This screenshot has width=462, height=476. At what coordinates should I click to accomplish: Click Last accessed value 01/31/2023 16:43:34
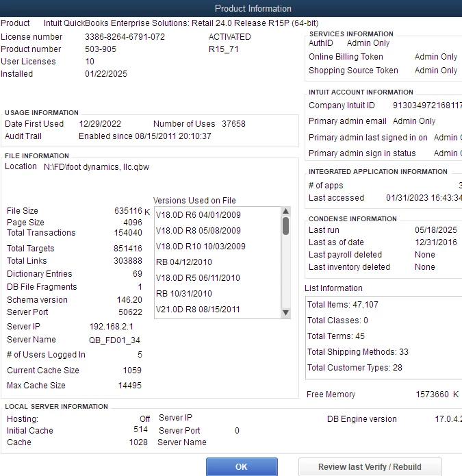tap(424, 198)
